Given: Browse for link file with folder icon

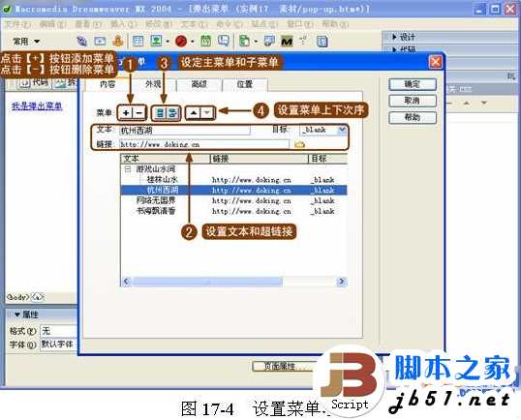Looking at the screenshot, I should pyautogui.click(x=299, y=144).
